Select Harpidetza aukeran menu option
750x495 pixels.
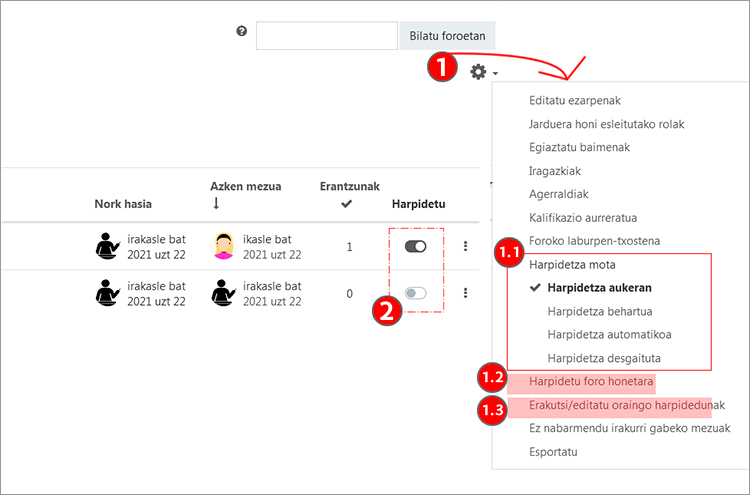coord(599,288)
